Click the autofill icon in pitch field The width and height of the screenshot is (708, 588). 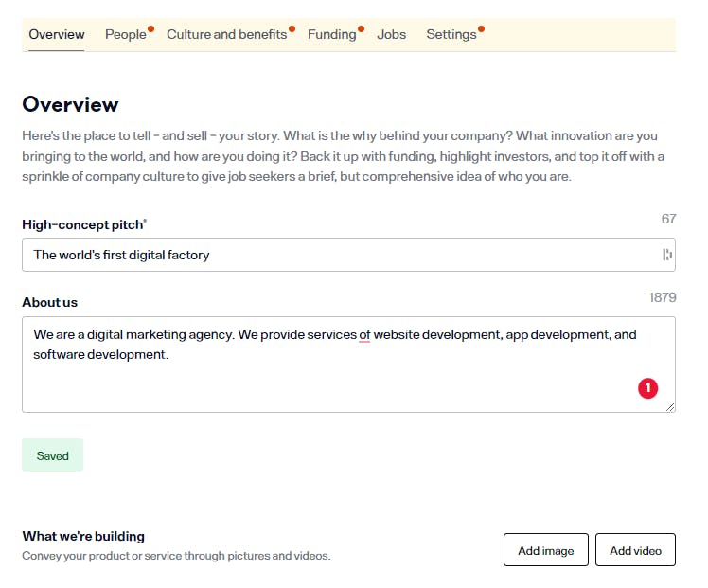click(667, 255)
